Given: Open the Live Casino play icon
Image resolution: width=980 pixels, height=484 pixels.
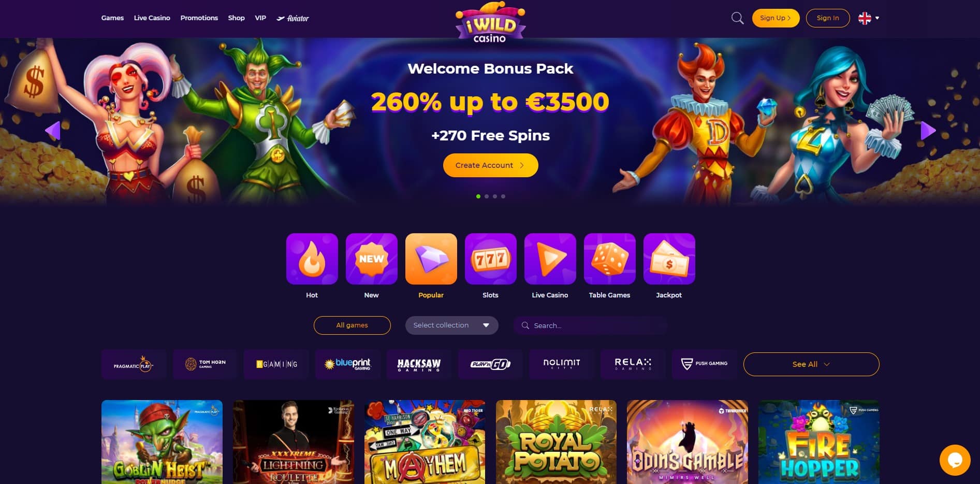Looking at the screenshot, I should pos(550,259).
